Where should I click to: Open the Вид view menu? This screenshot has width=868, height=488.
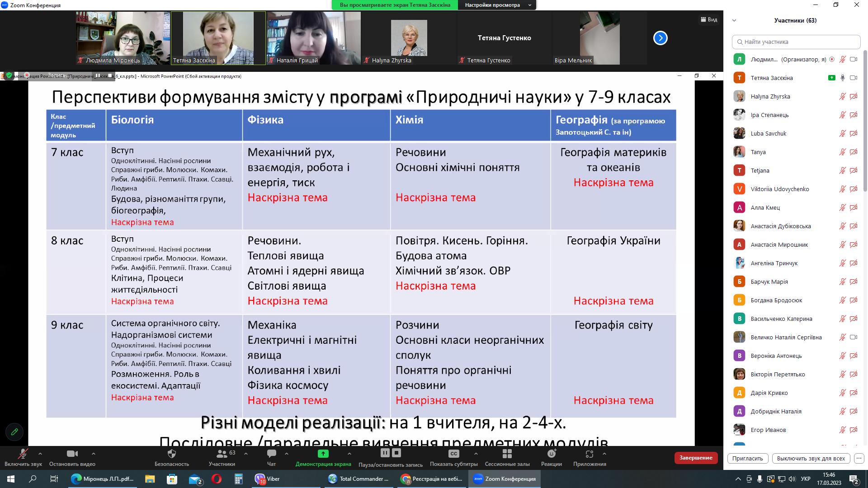[x=709, y=19]
